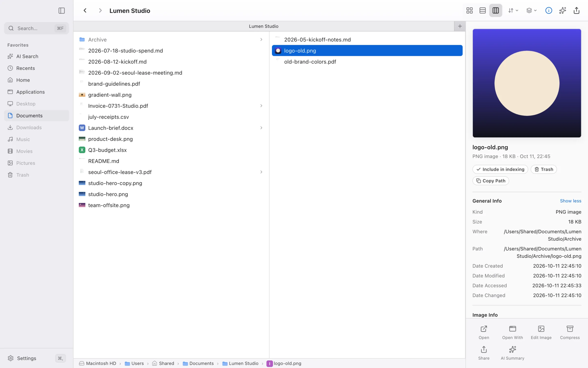Open the sort order dropdown
Screen dimensions: 588x368
pos(513,11)
